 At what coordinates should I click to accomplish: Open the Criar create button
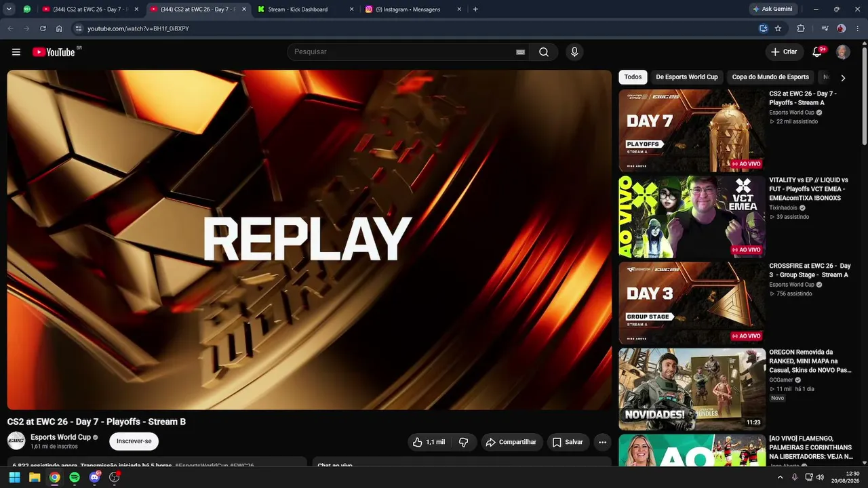pos(784,52)
